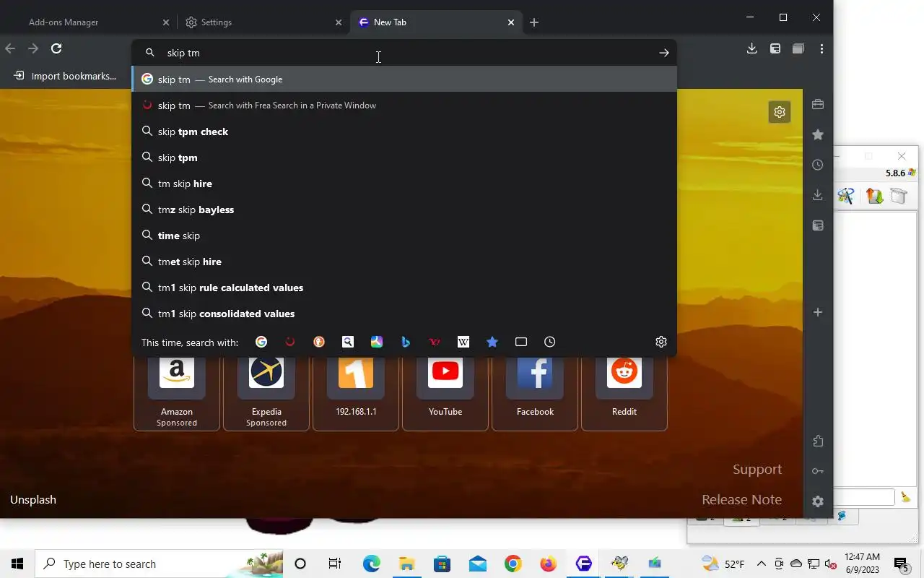Open the Release Note link
Image resolution: width=924 pixels, height=578 pixels.
[x=741, y=500]
